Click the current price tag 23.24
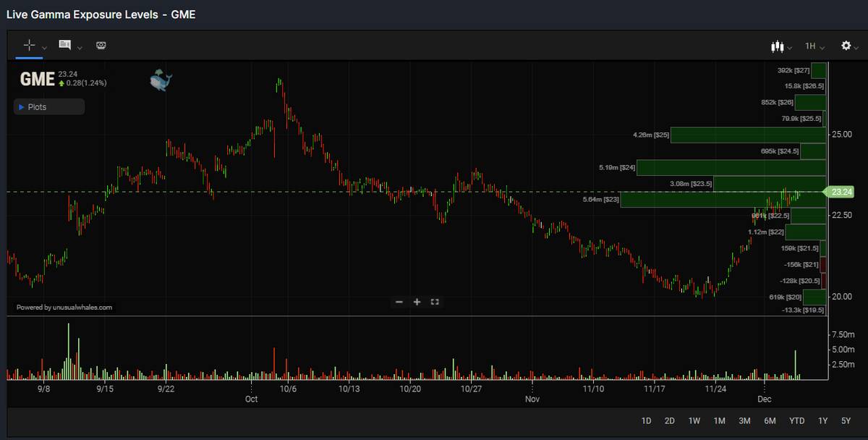 coord(841,192)
